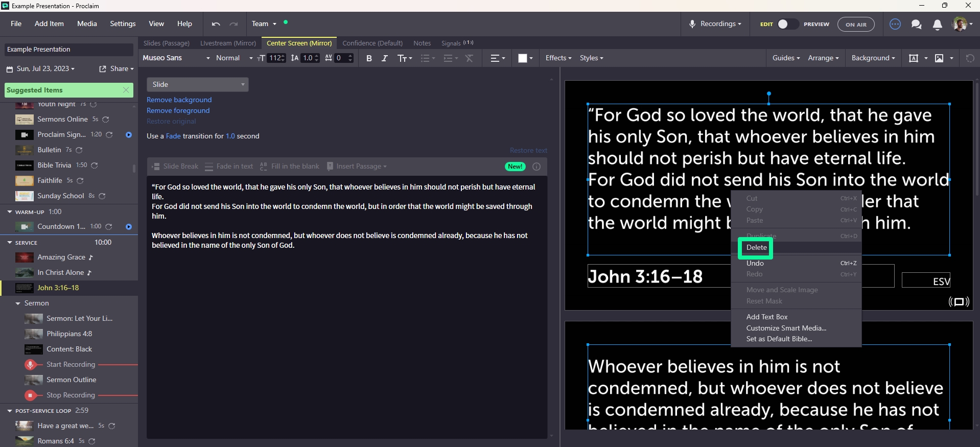Click the undo arrow icon
The height and width of the screenshot is (447, 980).
click(x=216, y=24)
